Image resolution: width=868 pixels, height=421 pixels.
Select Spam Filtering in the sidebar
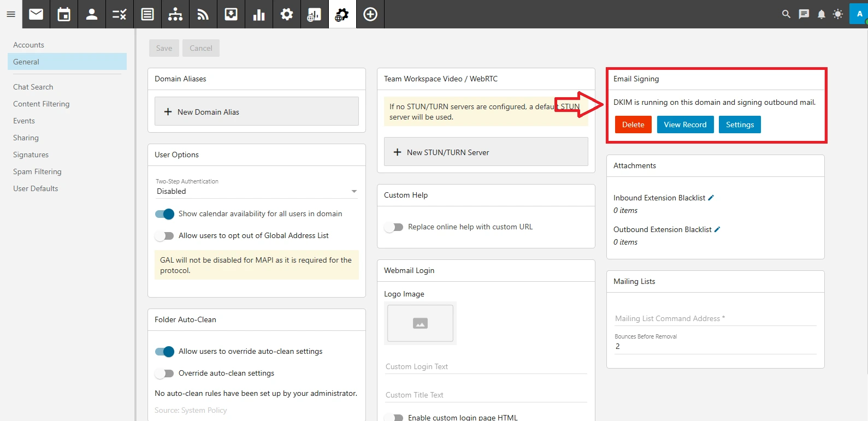pos(37,171)
